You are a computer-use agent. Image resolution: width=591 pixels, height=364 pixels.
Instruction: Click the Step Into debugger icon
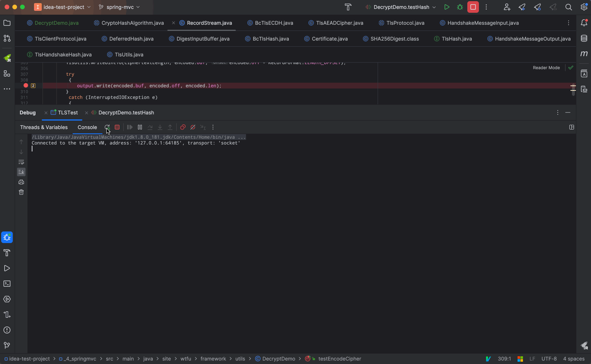(x=160, y=127)
